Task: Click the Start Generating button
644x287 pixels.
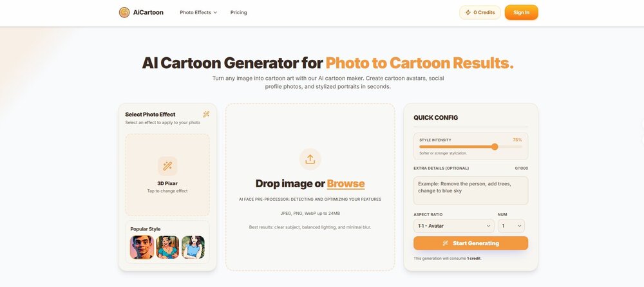Action: (x=470, y=243)
